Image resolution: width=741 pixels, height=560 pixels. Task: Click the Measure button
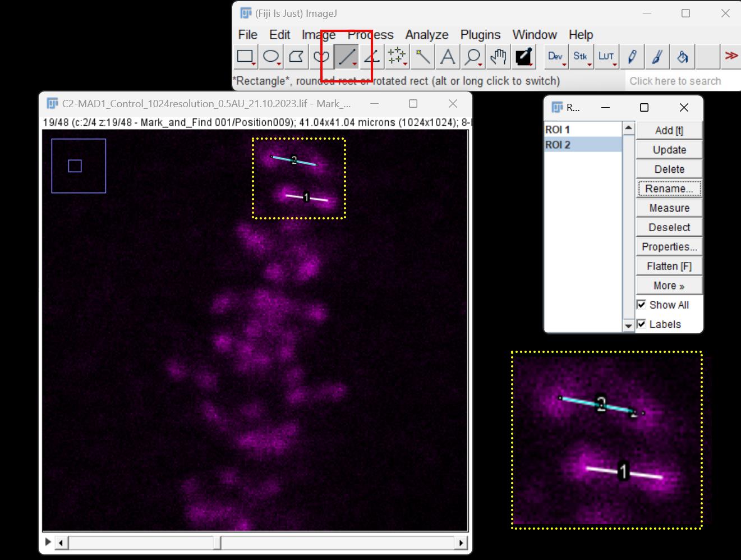pos(669,208)
